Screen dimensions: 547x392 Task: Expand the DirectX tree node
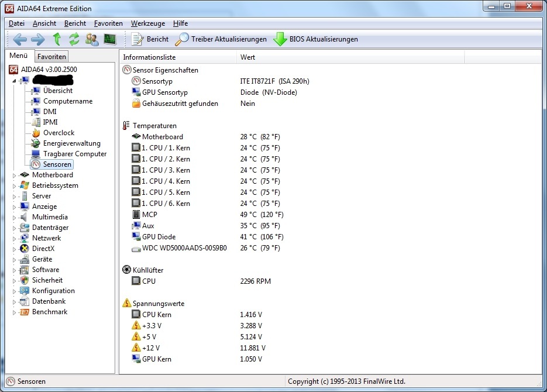click(14, 249)
